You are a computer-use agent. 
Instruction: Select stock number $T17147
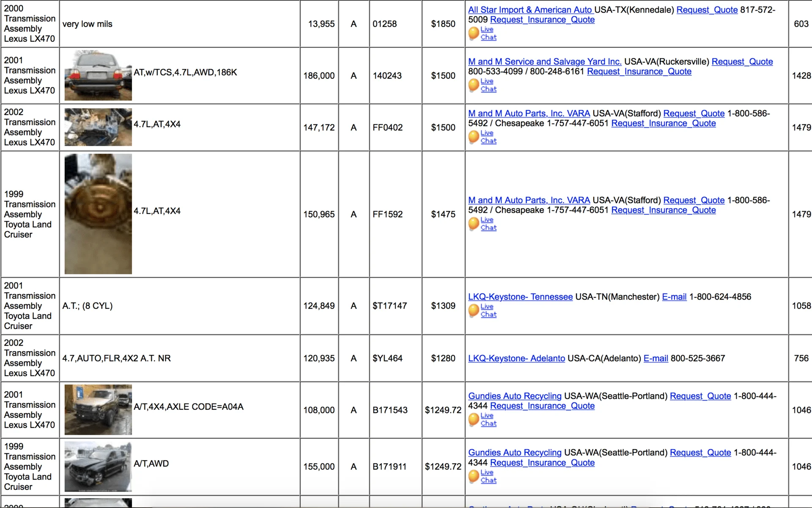point(390,306)
